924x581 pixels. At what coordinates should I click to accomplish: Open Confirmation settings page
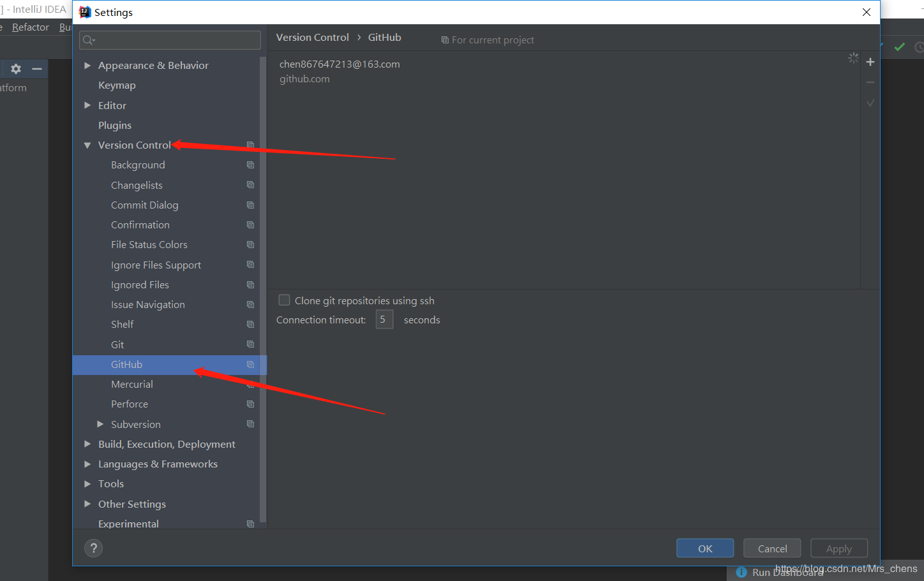point(140,224)
